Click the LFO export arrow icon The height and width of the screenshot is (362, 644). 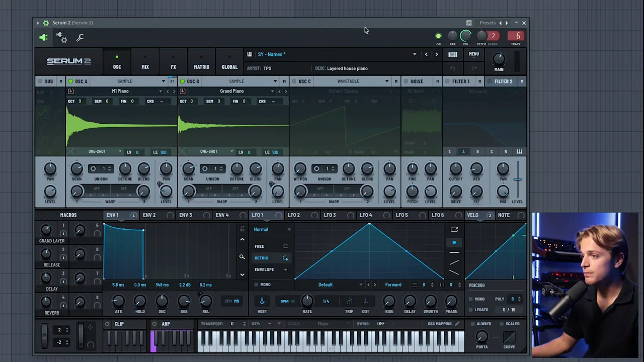pyautogui.click(x=454, y=230)
